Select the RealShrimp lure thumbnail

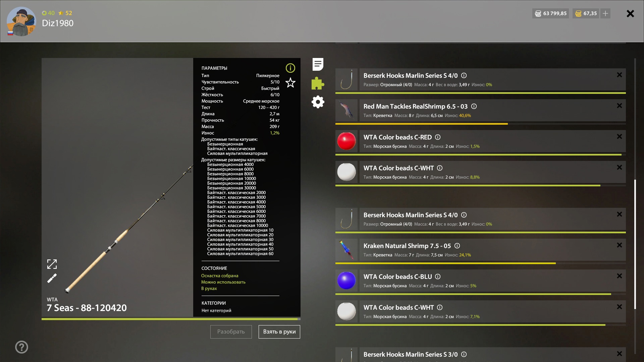[x=346, y=110]
